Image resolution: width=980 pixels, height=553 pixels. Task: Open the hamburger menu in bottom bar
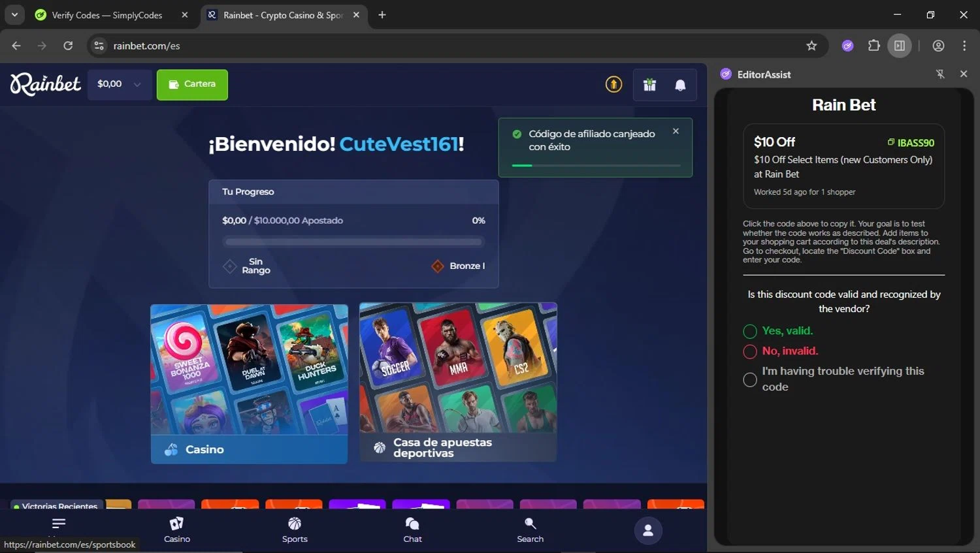59,524
